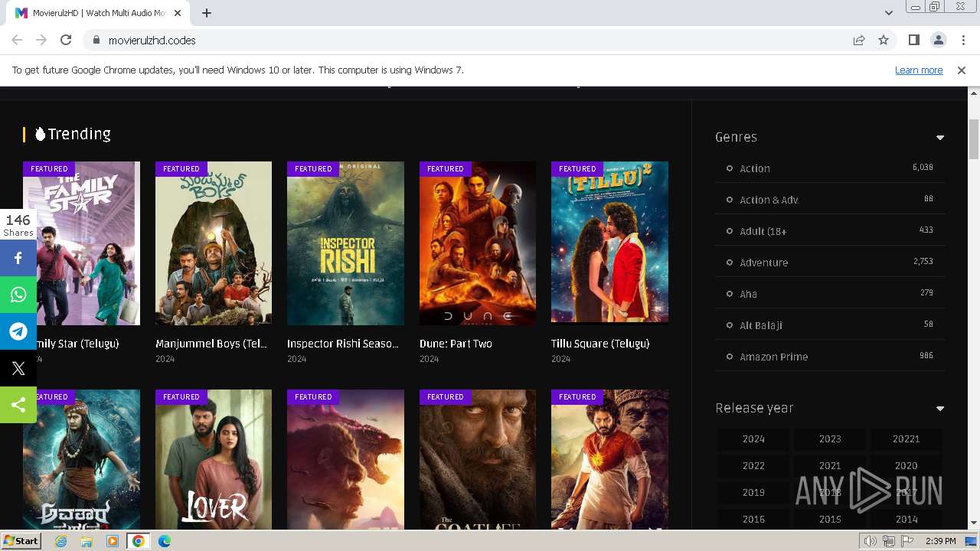Open the Godzilla Kong movie poster
The image size is (980, 551).
345,459
